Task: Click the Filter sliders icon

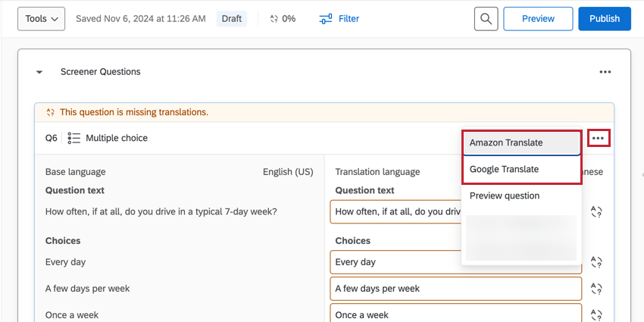Action: click(326, 19)
